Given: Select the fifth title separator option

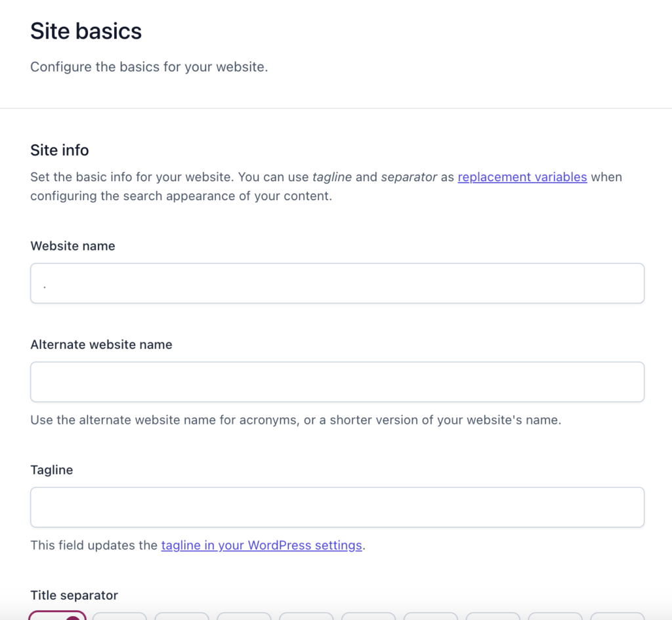Looking at the screenshot, I should 306,616.
